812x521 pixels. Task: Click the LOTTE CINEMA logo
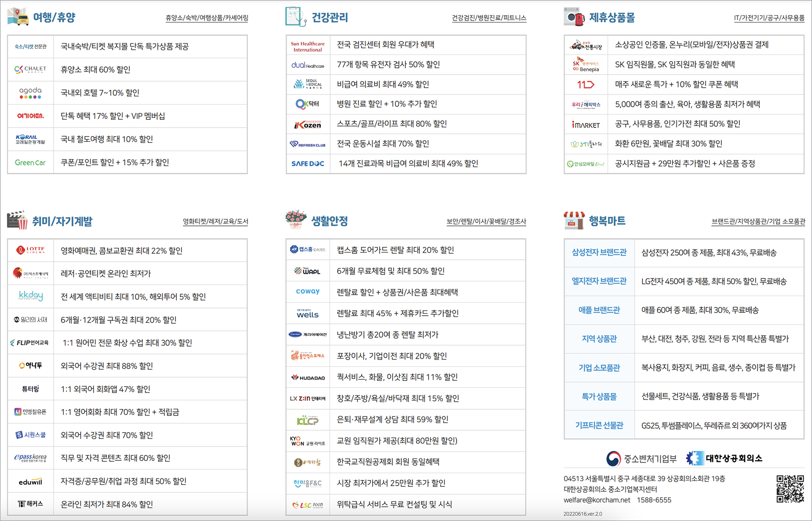click(30, 250)
